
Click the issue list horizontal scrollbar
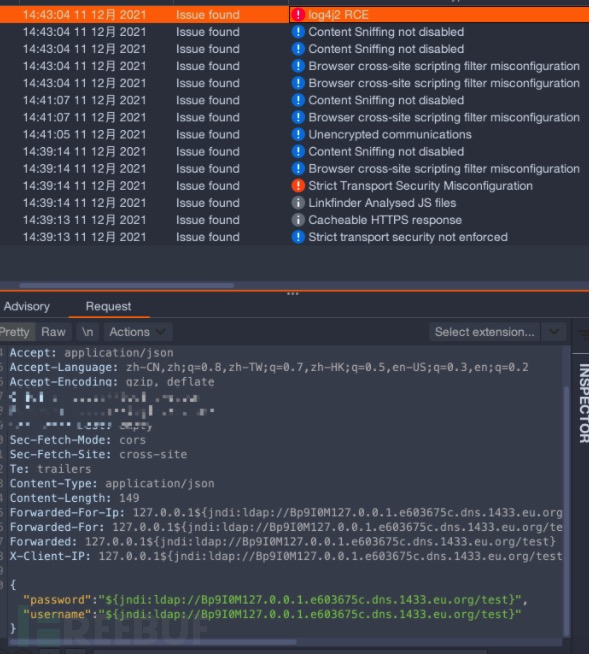127,286
